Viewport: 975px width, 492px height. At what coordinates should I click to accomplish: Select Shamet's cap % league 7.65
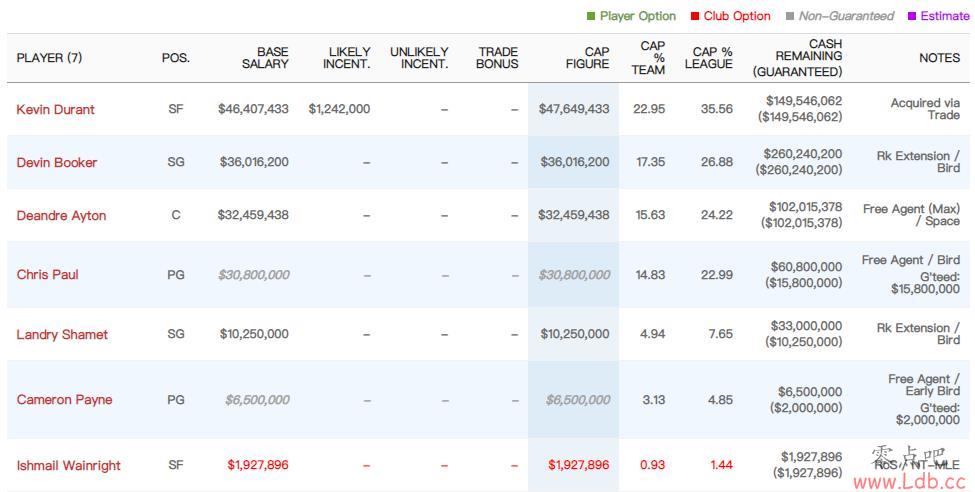pyautogui.click(x=720, y=334)
